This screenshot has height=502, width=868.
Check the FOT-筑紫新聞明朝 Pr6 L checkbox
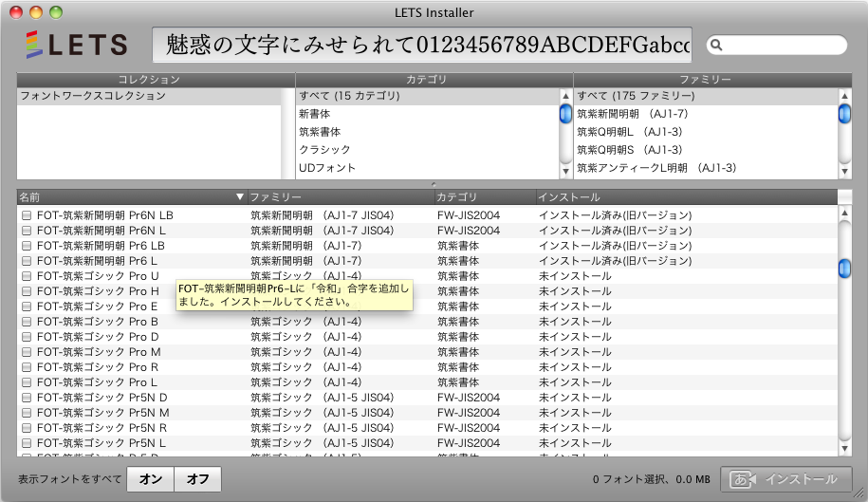pos(27,261)
